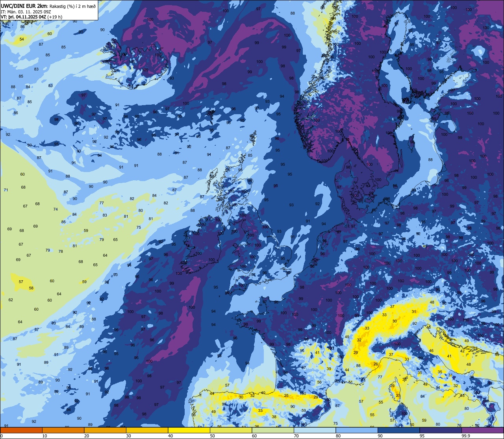Click the amber 20–30 legend segment

click(105, 430)
